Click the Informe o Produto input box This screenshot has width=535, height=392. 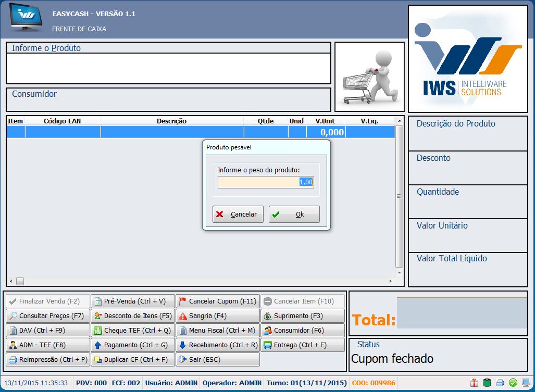coord(168,68)
